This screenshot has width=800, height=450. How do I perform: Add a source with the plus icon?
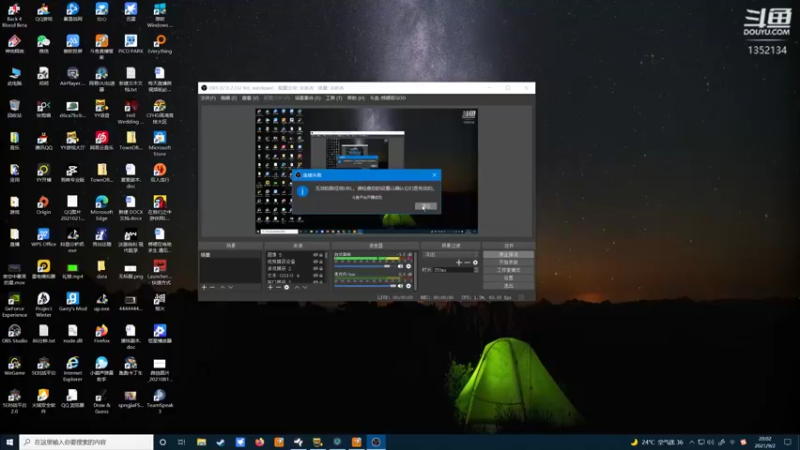(270, 287)
